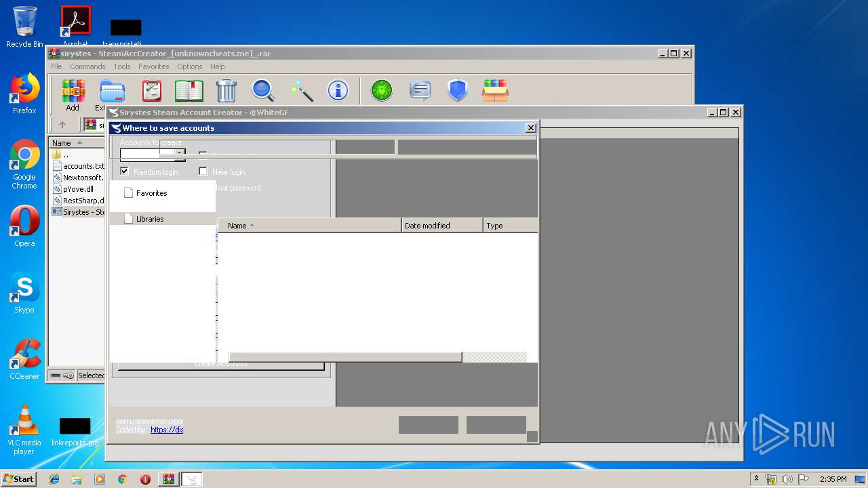This screenshot has width=868, height=488.
Task: Open Acrobat desktop shortcut
Action: 75,26
